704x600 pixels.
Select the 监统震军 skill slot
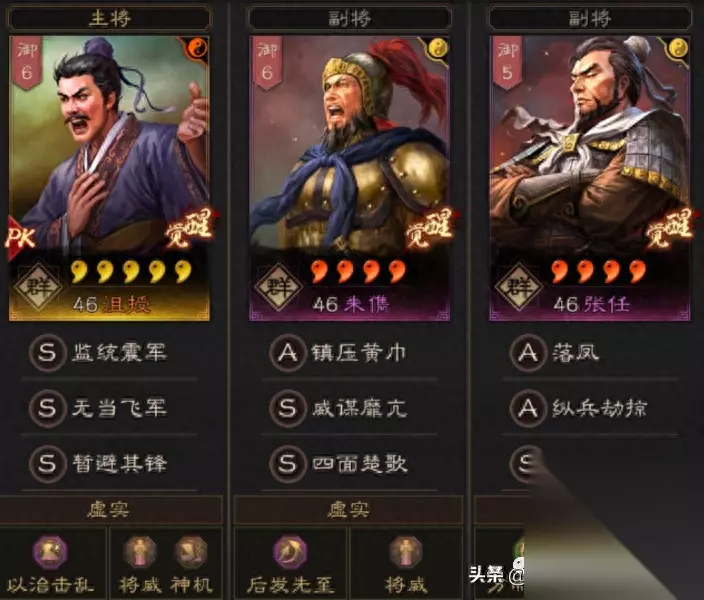(x=109, y=353)
